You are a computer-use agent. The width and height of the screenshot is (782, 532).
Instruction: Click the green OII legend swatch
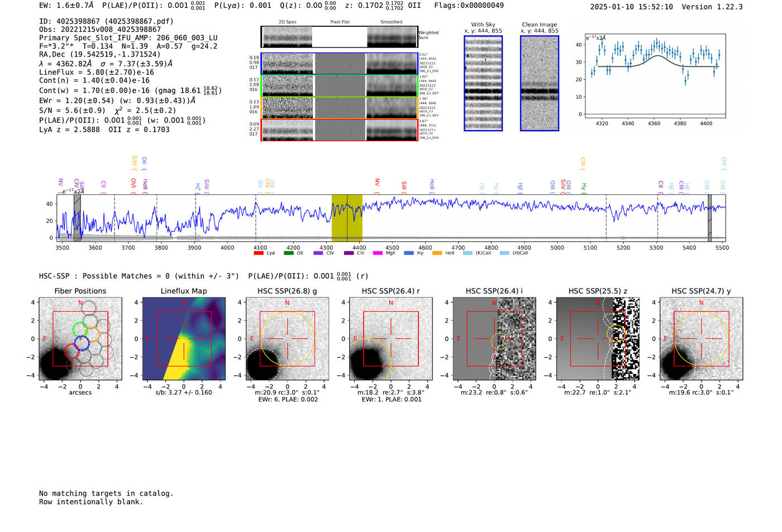(288, 253)
